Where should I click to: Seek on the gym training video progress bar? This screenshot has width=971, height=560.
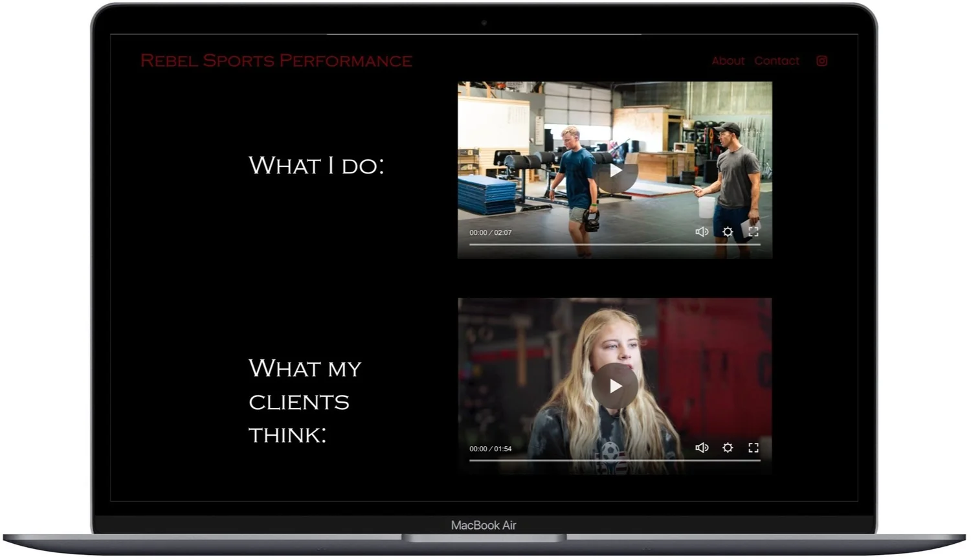(615, 245)
